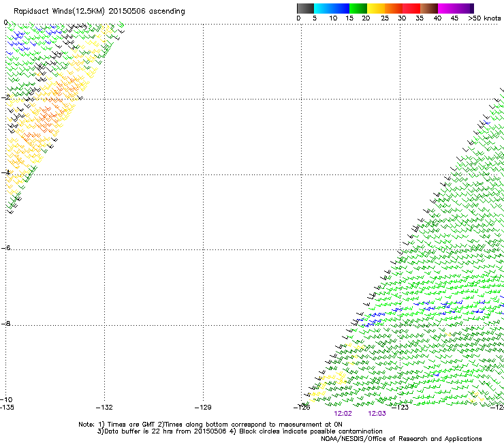
Task: Click the 'Note: 1) Times are GMT' line
Action: (x=210, y=425)
